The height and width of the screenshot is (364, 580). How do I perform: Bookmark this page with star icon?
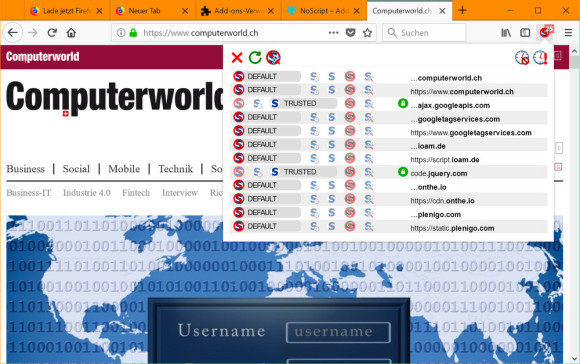pos(367,33)
